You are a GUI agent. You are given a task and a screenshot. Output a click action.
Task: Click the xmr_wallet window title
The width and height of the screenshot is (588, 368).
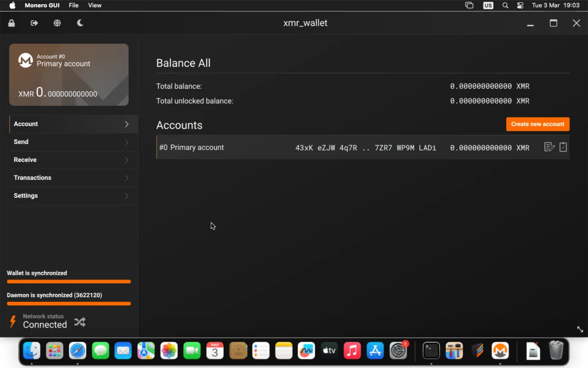[305, 23]
